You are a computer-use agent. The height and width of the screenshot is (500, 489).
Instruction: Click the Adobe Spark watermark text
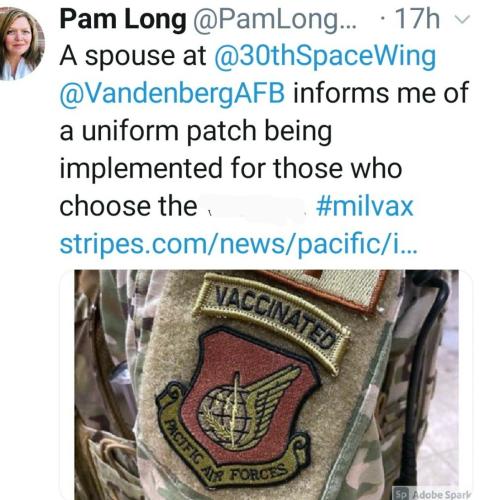(x=442, y=494)
